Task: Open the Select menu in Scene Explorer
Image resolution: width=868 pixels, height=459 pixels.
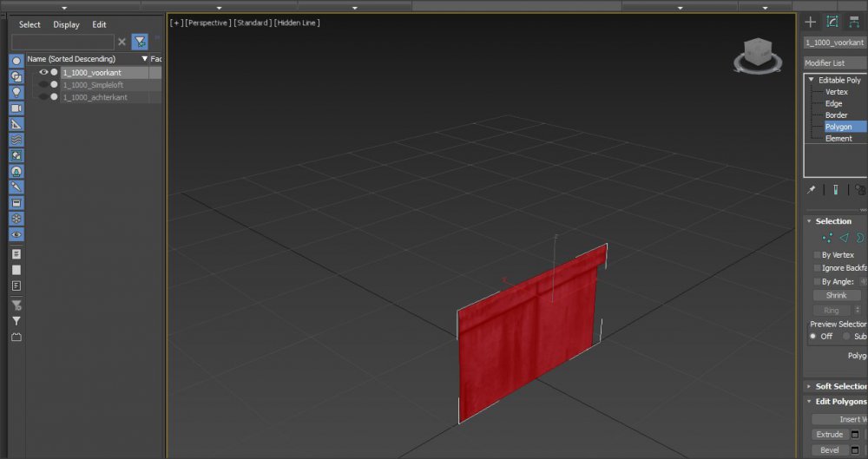Action: 30,24
